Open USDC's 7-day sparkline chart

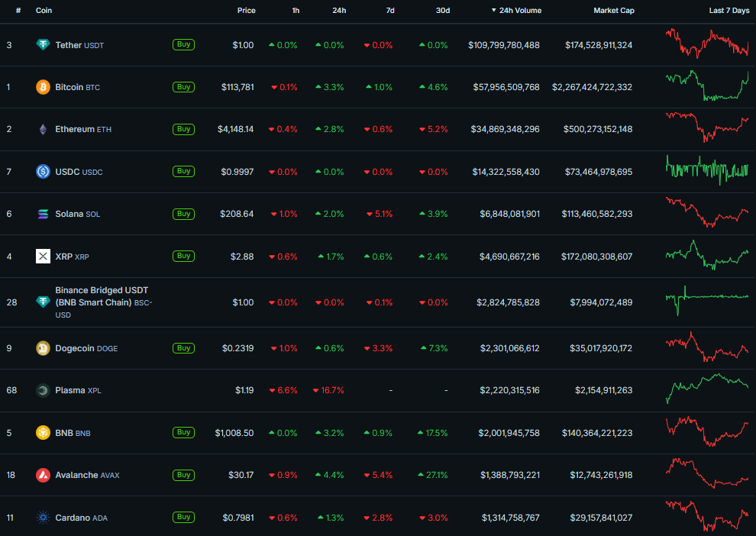707,170
